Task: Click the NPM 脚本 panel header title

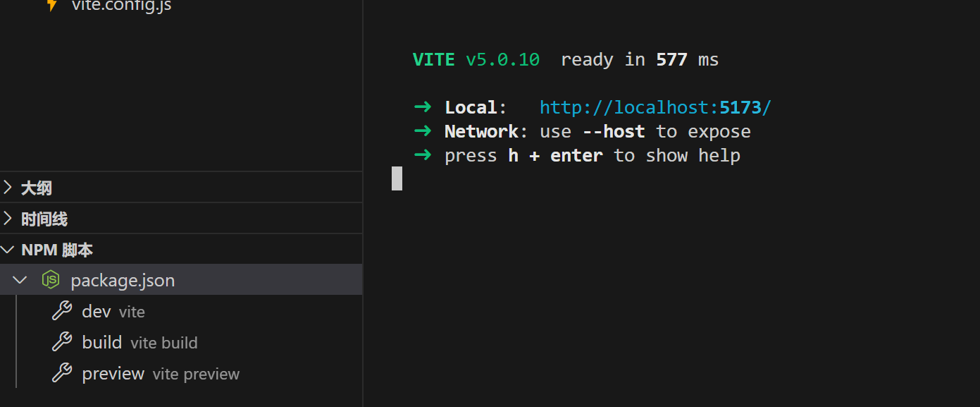Action: pyautogui.click(x=57, y=250)
